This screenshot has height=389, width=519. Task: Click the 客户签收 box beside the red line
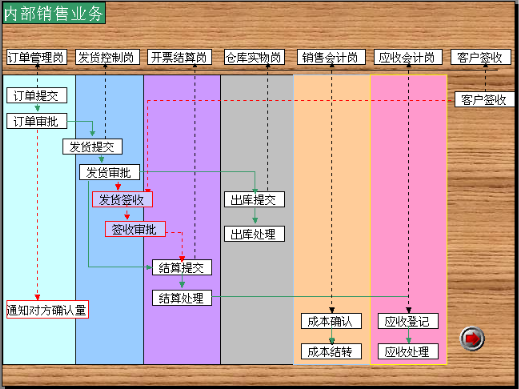(485, 99)
